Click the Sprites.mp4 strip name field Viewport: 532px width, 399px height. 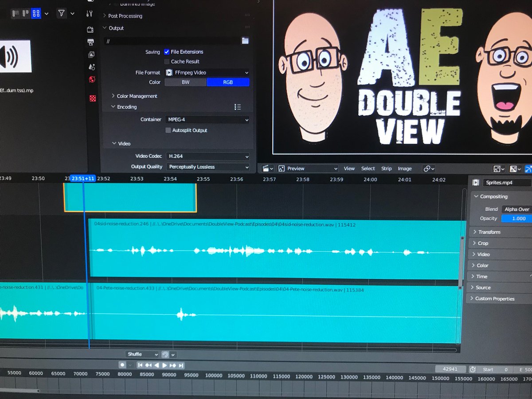[507, 182]
